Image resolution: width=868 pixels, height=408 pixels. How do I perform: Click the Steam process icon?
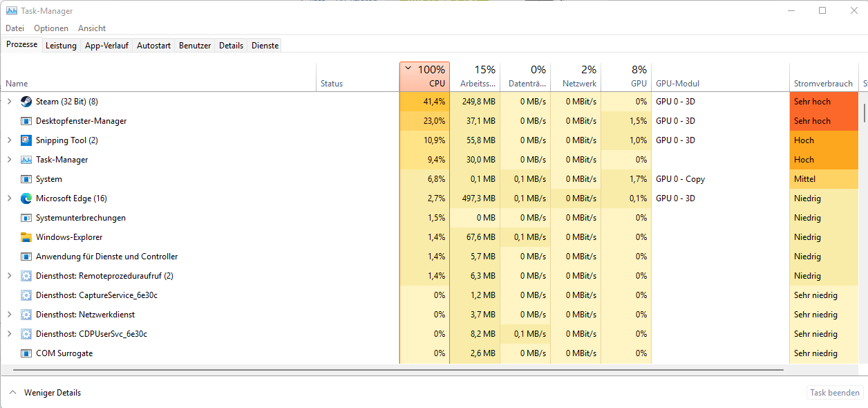[x=26, y=102]
